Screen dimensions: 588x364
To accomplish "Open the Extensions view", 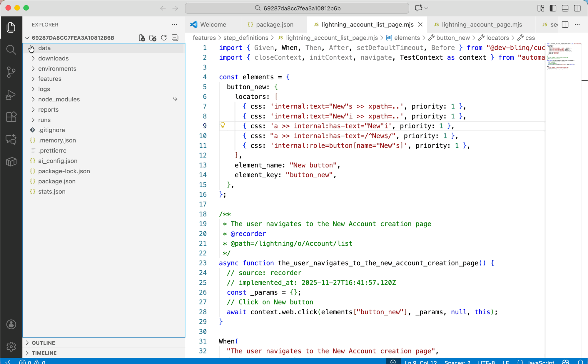I will tap(11, 117).
